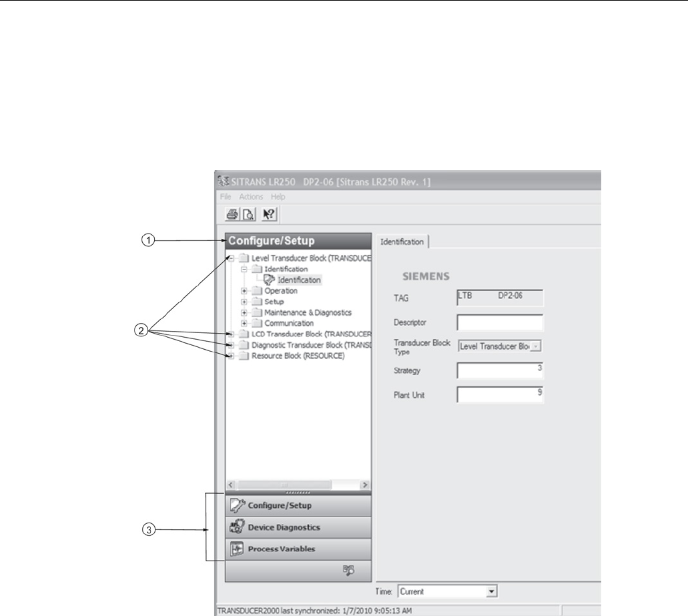Click the SITRANS application title bar icon
The image size is (688, 616).
point(224,182)
